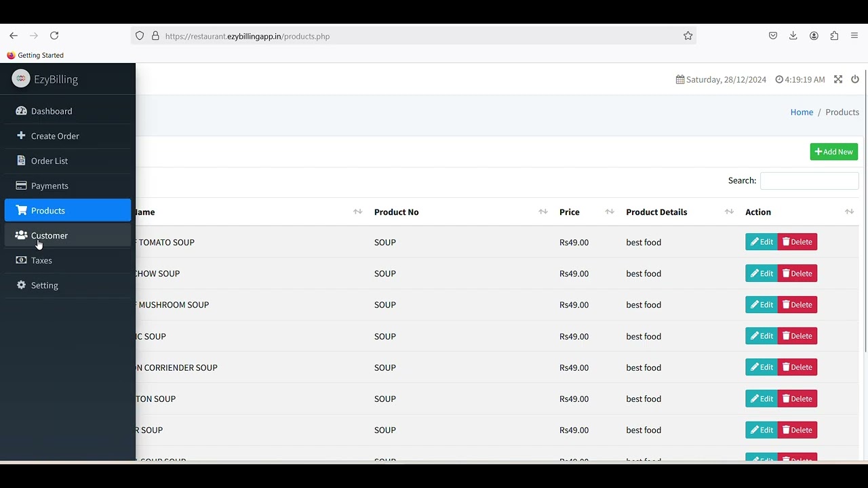868x488 pixels.
Task: Click the Home breadcrumb link
Action: coord(802,112)
